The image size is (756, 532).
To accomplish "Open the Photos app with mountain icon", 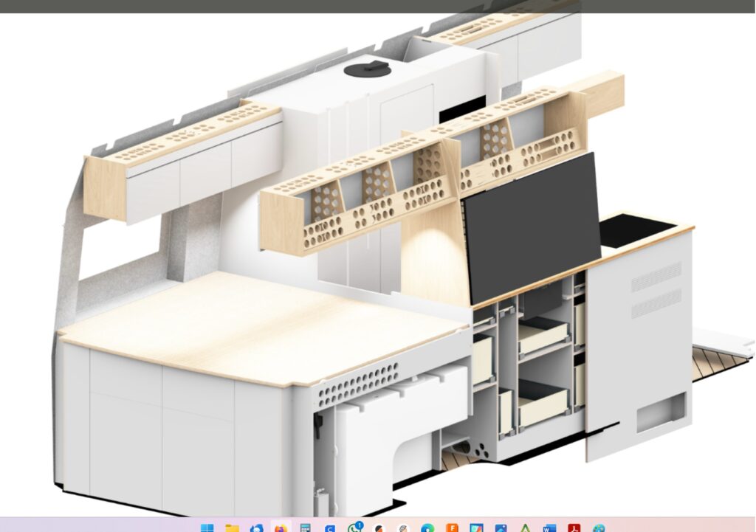I will tap(501, 528).
